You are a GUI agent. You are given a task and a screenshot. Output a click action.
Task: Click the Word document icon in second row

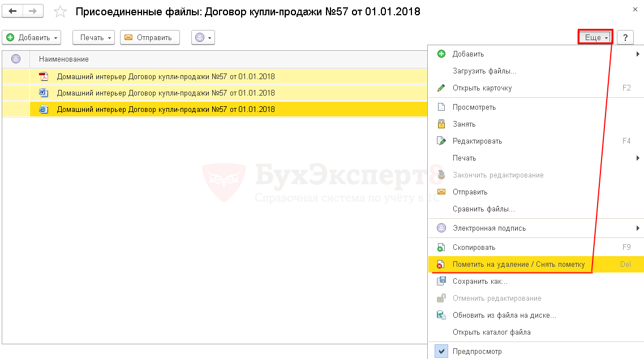[x=44, y=93]
